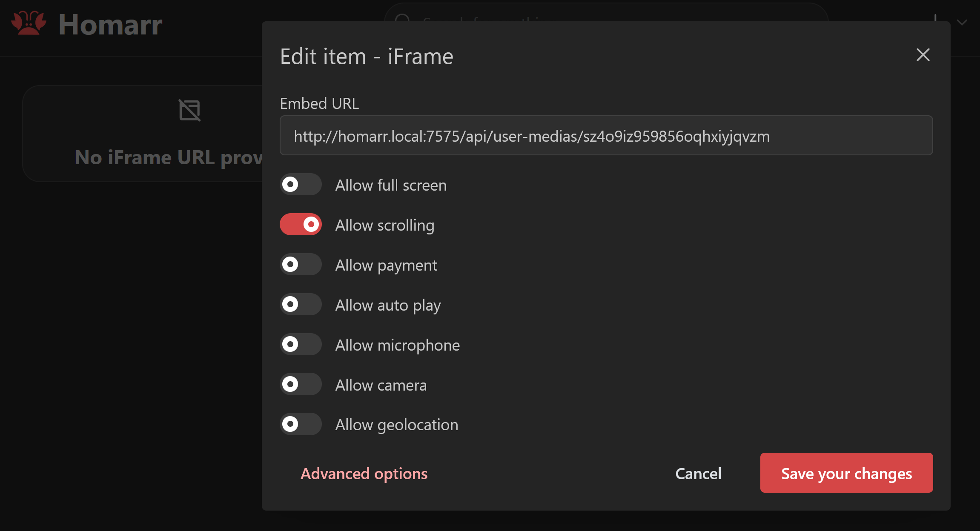Screen dimensions: 980x531
Task: Go to the dashboard via the Homarr title
Action: pyautogui.click(x=110, y=25)
